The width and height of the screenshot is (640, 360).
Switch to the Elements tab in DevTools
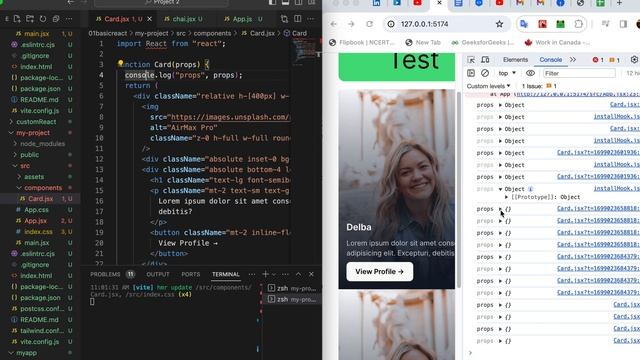(x=515, y=60)
